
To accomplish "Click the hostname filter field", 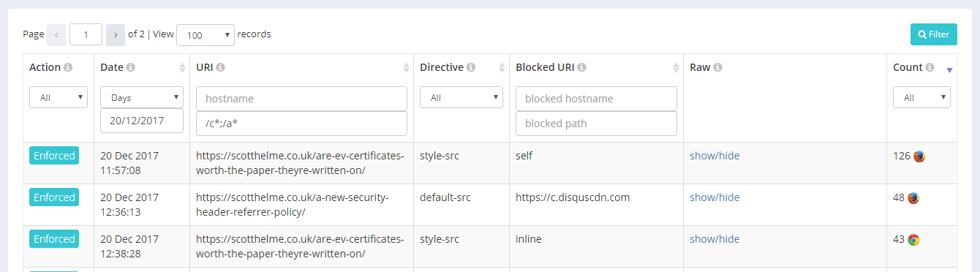I will click(x=301, y=99).
